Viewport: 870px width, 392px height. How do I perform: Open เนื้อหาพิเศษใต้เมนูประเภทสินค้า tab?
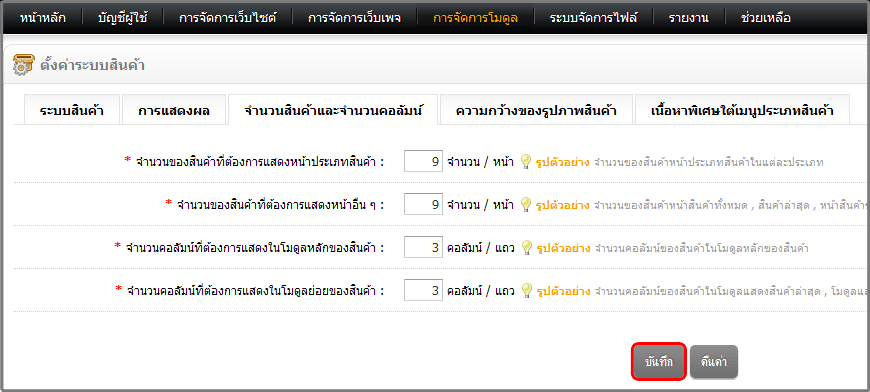(742, 110)
